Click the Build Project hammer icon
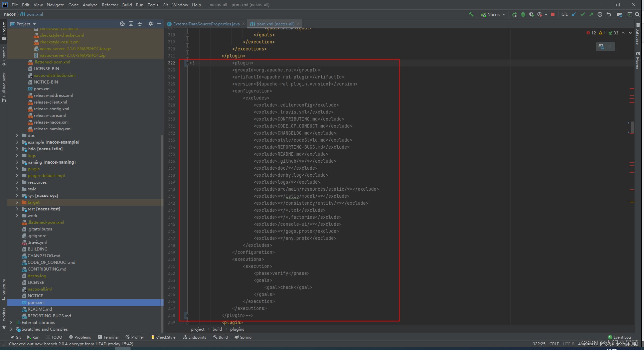644x350 pixels. [x=471, y=14]
